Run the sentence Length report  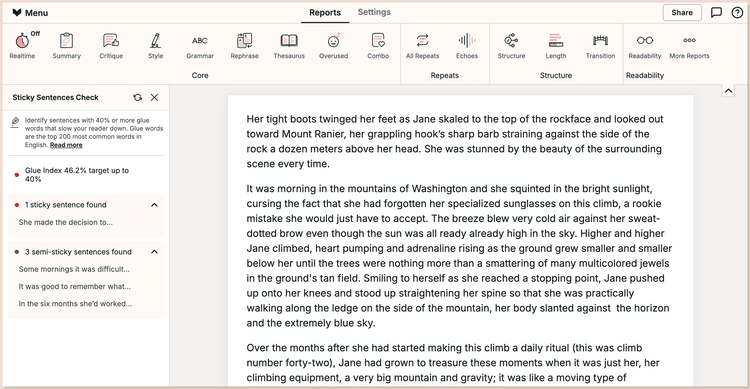[556, 45]
